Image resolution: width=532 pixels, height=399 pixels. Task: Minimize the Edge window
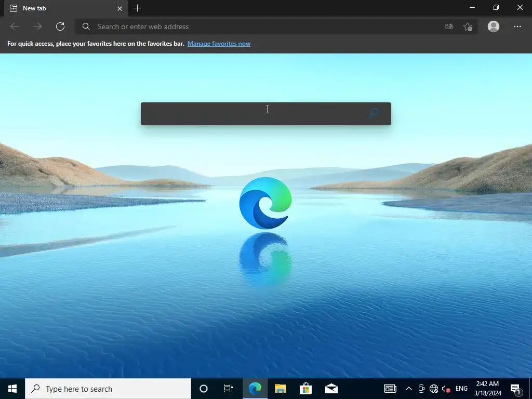[472, 7]
